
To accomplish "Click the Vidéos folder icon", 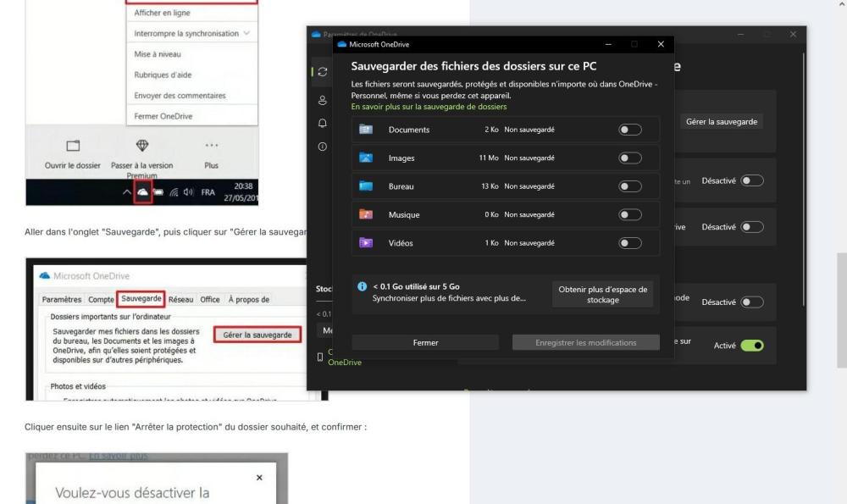I will (x=366, y=242).
